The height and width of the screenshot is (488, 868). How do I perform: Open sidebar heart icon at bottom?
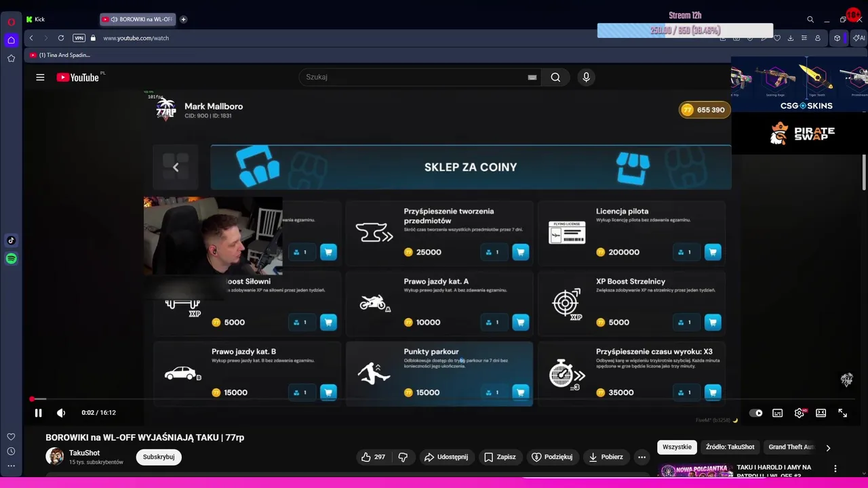[11, 436]
